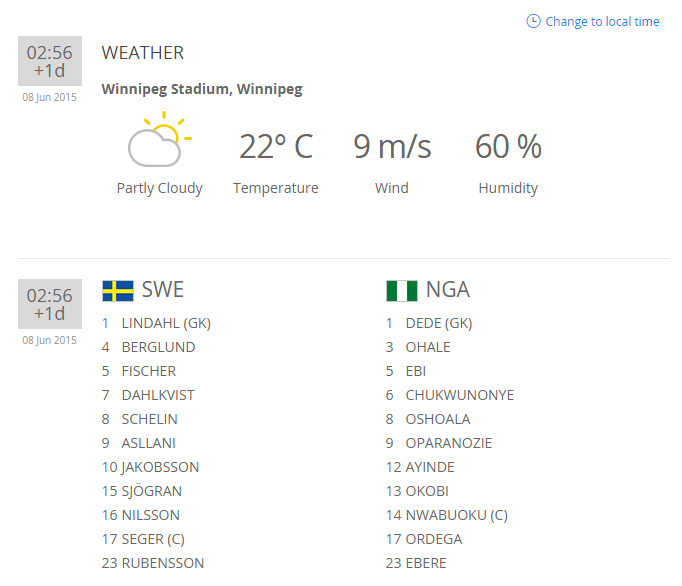Click the 60 % humidity reading
Image resolution: width=682 pixels, height=586 pixels.
508,147
